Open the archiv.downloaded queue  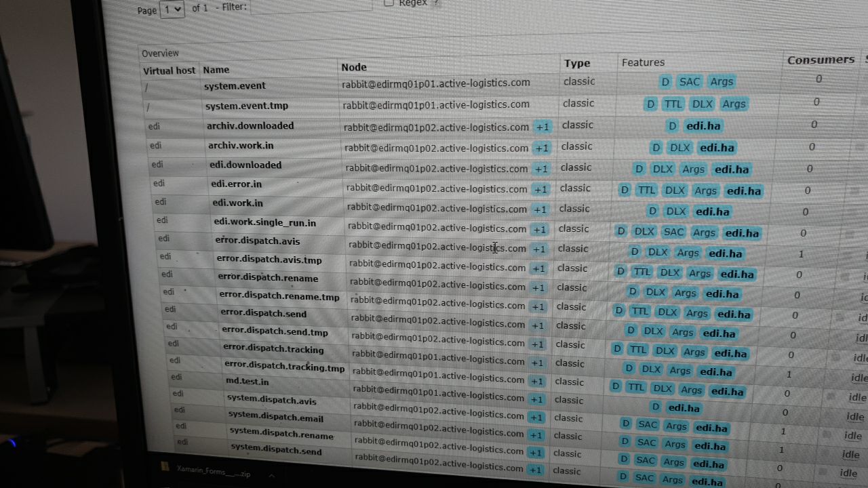[250, 126]
